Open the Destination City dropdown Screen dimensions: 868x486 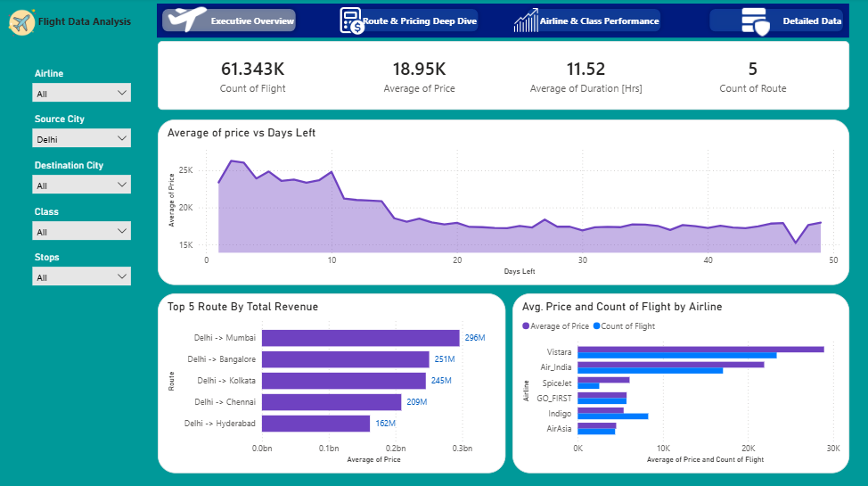point(81,185)
